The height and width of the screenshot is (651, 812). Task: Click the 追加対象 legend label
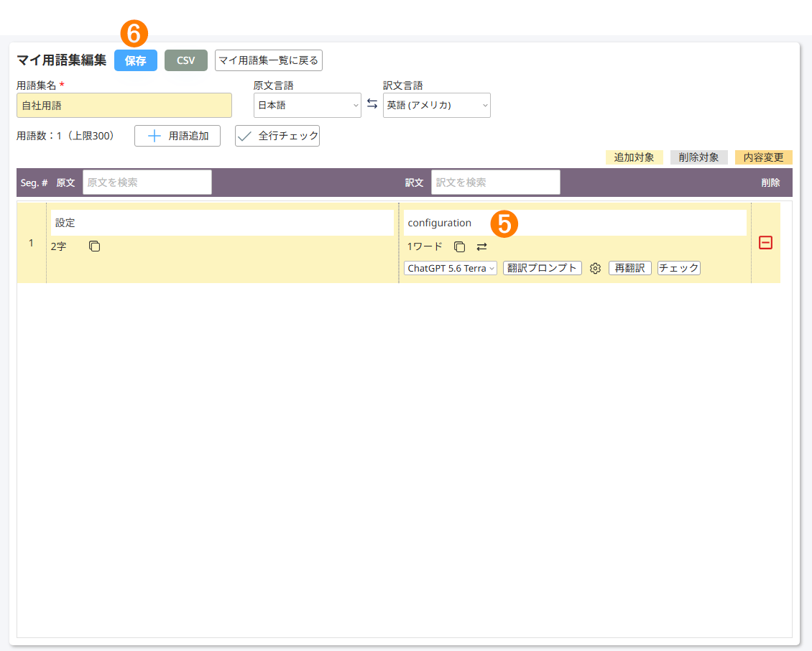coord(634,157)
